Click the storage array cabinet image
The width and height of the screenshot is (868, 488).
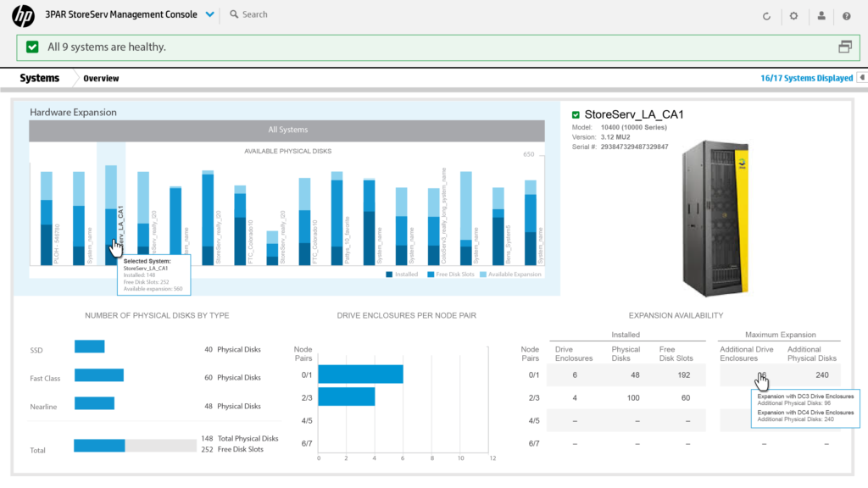coord(715,219)
